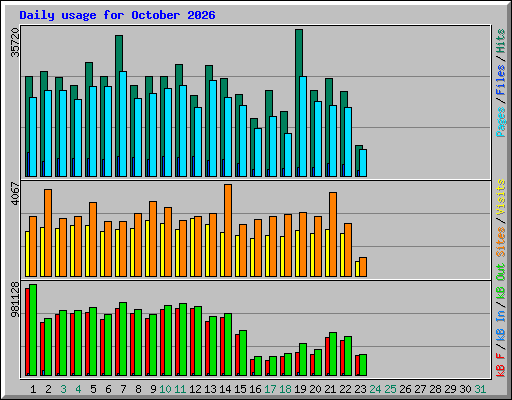Click day 6 on the date axis

108,389
